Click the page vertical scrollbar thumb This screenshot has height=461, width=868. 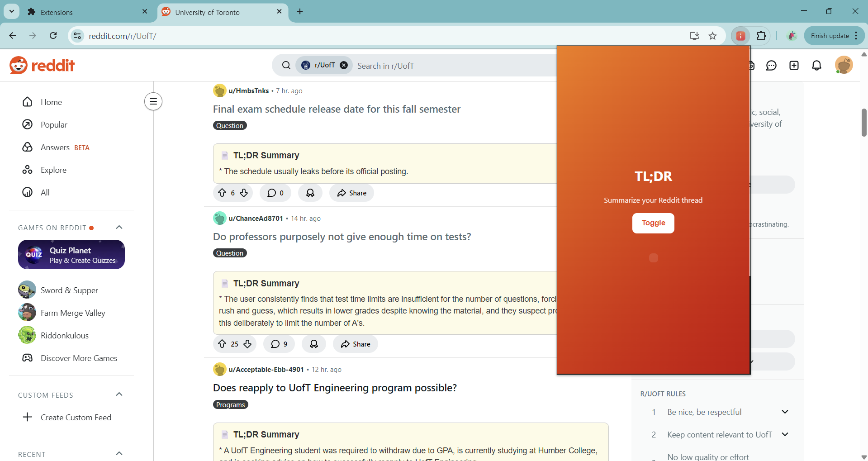point(863,122)
